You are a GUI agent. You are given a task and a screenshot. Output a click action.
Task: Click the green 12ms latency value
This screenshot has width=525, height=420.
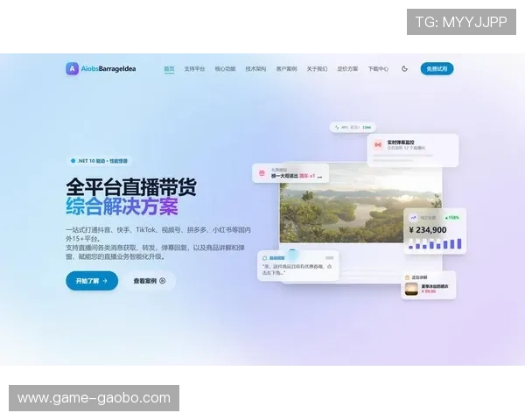tap(367, 127)
